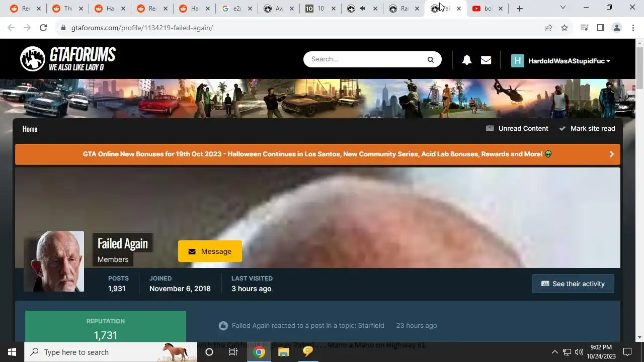Image resolution: width=644 pixels, height=362 pixels.
Task: Open Task View on taskbar
Action: (x=233, y=352)
